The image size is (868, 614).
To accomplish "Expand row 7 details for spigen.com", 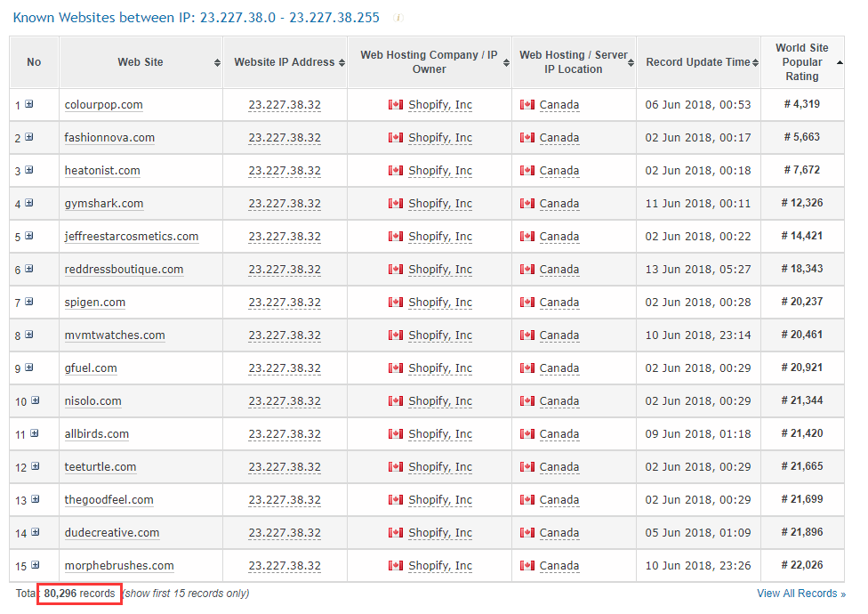I will [28, 301].
